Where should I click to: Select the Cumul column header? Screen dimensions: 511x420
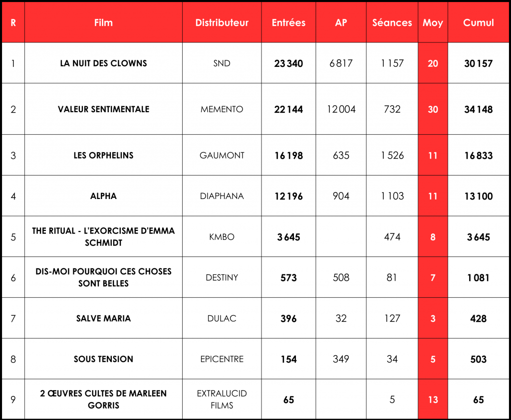coord(478,23)
